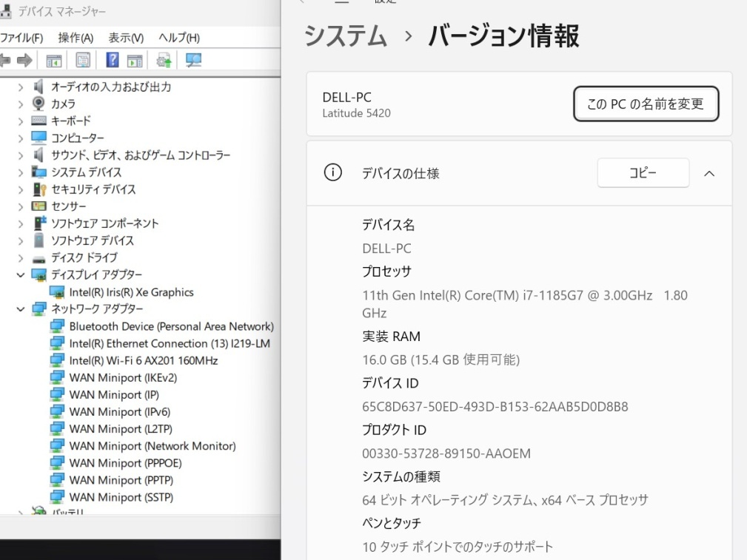The image size is (747, 560).
Task: Open the 表示(V) menu
Action: [x=126, y=38]
